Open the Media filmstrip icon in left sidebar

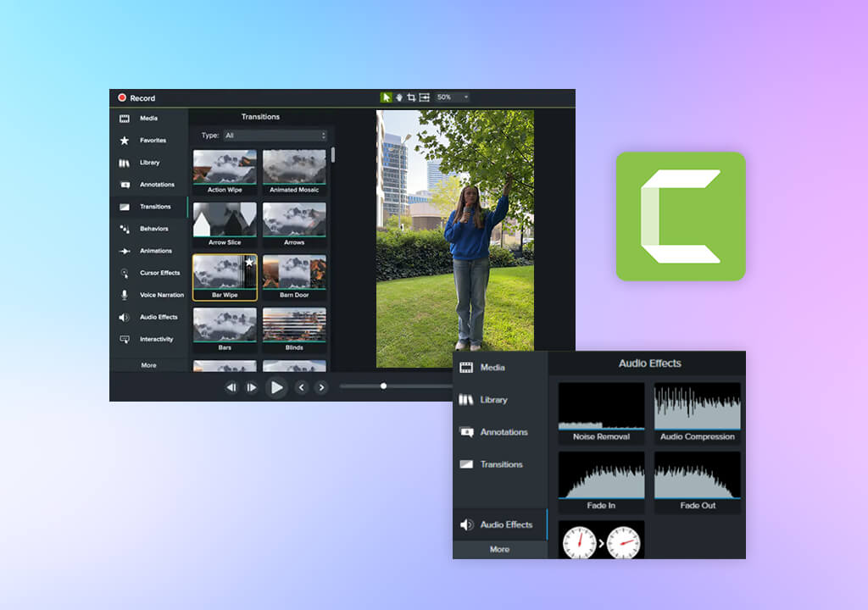pyautogui.click(x=125, y=119)
